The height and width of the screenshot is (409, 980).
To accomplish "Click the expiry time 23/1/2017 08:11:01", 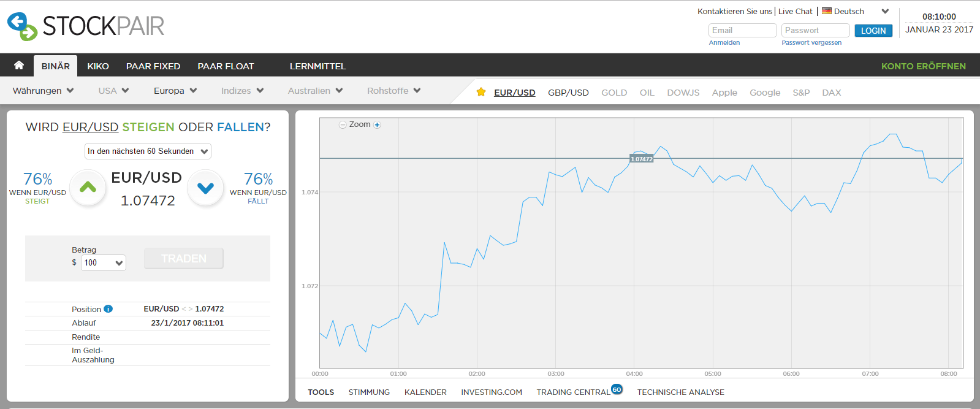I will coord(188,323).
